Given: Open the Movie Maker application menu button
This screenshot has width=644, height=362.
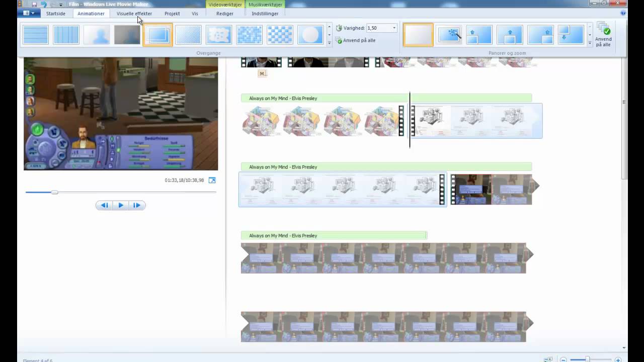Looking at the screenshot, I should [x=29, y=13].
